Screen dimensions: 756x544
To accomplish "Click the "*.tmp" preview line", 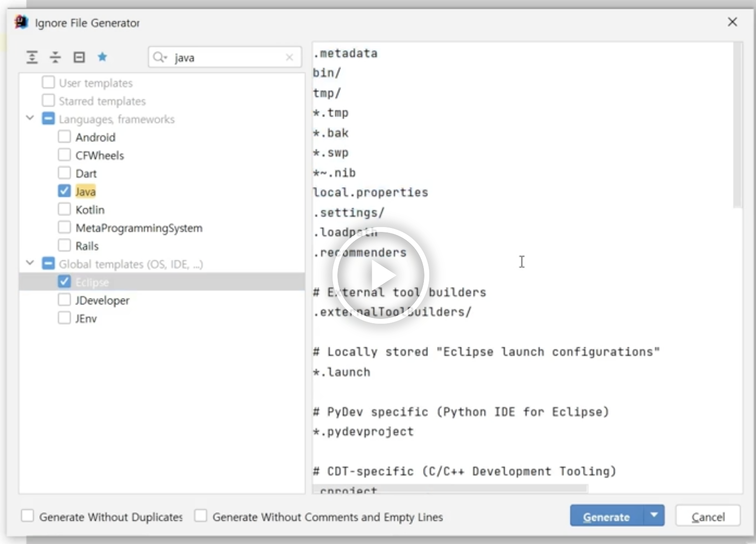I will coord(331,113).
